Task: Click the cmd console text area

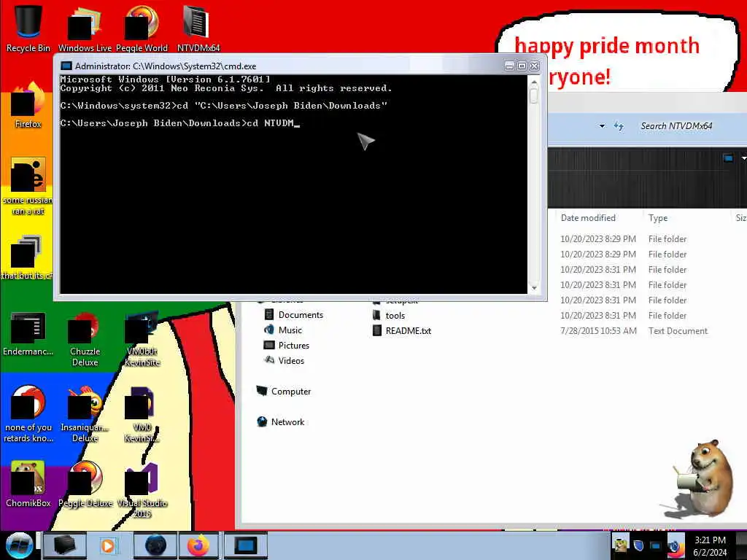Action: coord(293,184)
